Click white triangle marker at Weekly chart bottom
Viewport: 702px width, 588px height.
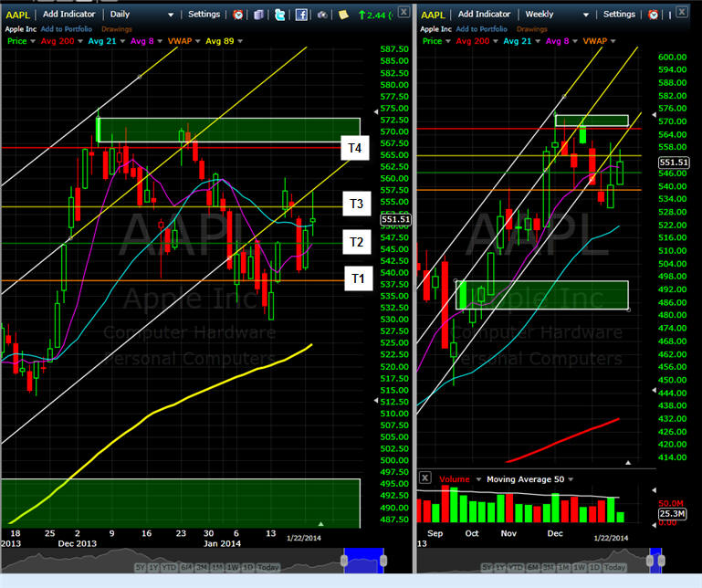point(628,463)
